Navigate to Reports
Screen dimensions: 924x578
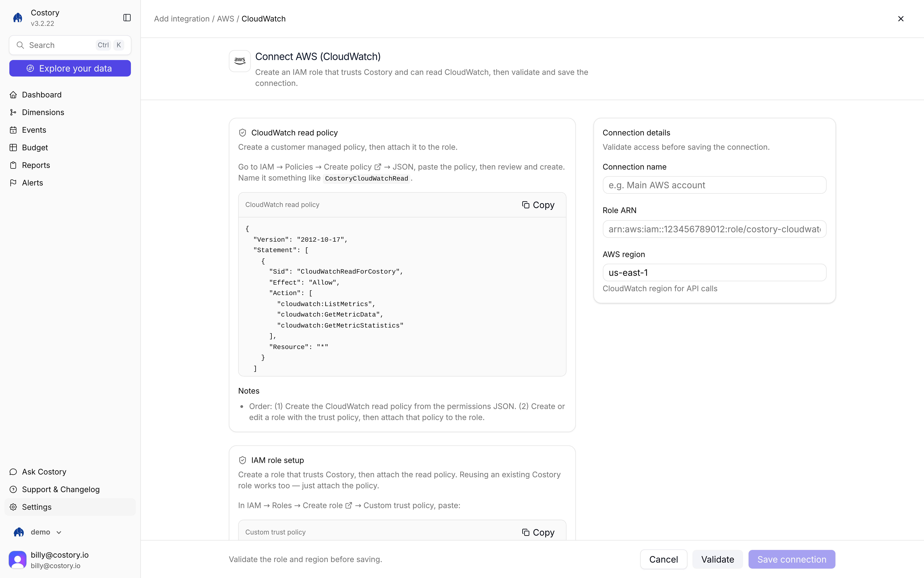click(x=70, y=165)
